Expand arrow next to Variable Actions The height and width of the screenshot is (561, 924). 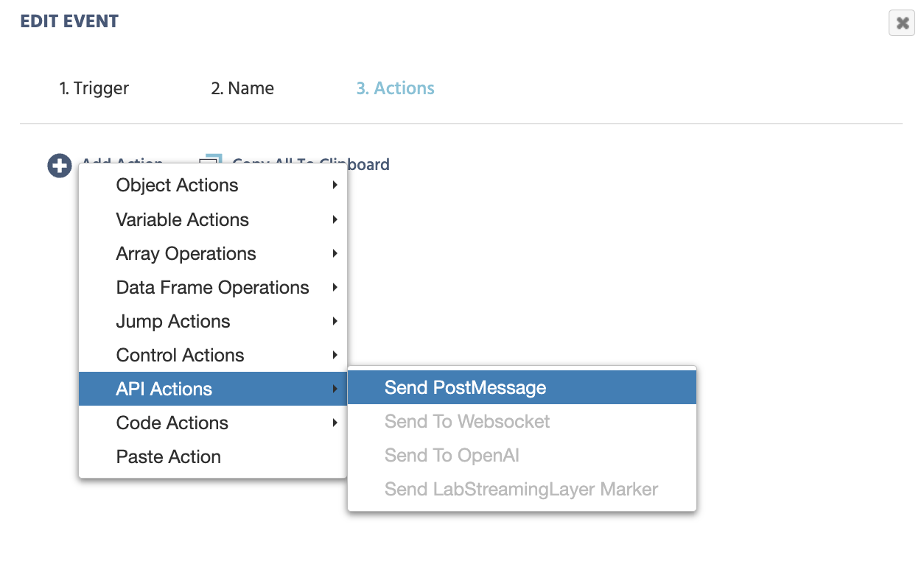pos(335,219)
